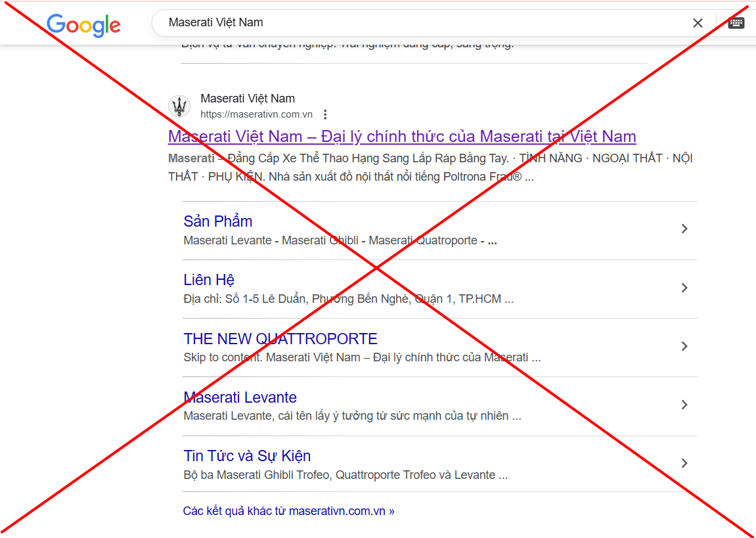Screen dimensions: 756x538
Task: Clear the search box with the X icon
Action: tap(698, 23)
